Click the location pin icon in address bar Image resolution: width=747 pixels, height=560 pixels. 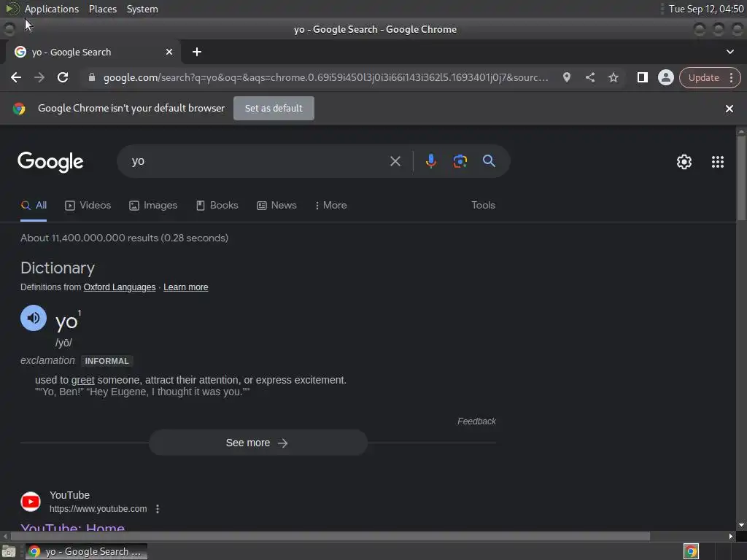[566, 77]
